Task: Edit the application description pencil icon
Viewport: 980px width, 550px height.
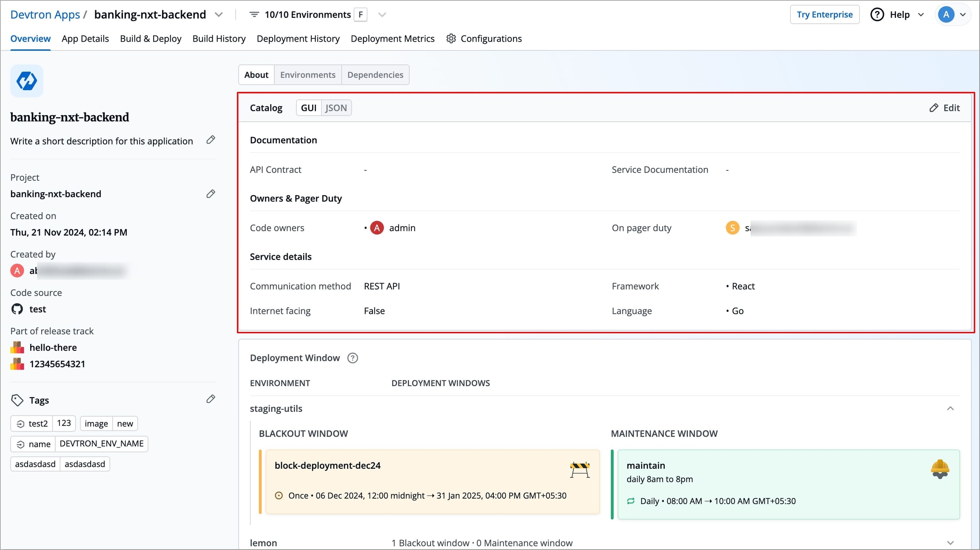Action: [211, 140]
